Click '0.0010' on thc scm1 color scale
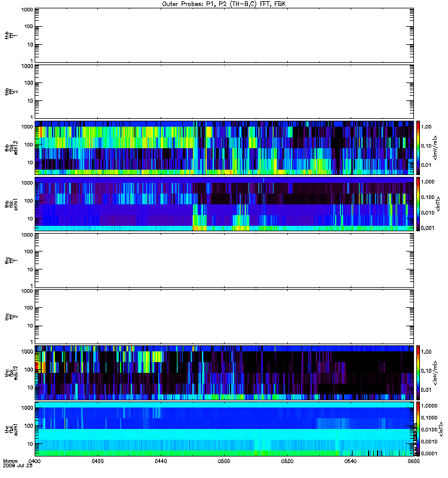The image size is (448, 478). pyautogui.click(x=429, y=442)
